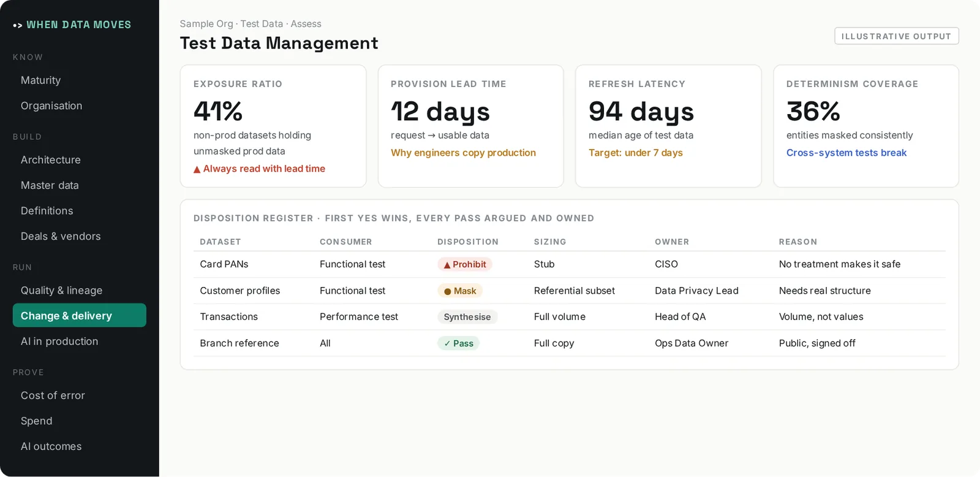This screenshot has width=980, height=477.
Task: Click the Disposition Register title
Action: coord(394,218)
